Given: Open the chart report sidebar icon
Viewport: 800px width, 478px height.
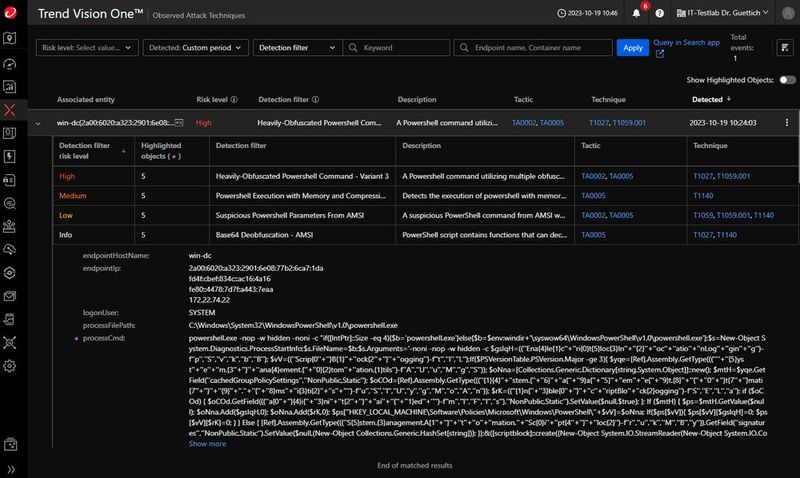Looking at the screenshot, I should coord(10,87).
